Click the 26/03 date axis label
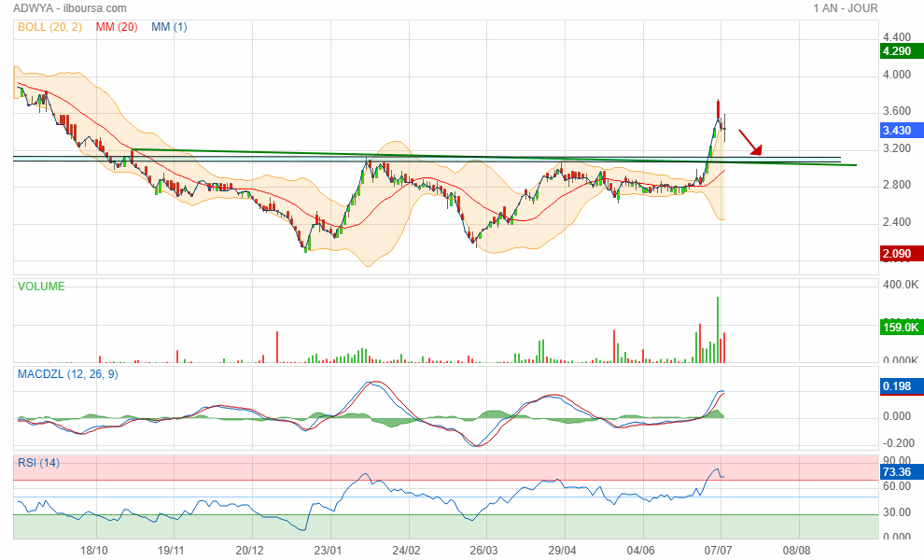 pyautogui.click(x=483, y=551)
